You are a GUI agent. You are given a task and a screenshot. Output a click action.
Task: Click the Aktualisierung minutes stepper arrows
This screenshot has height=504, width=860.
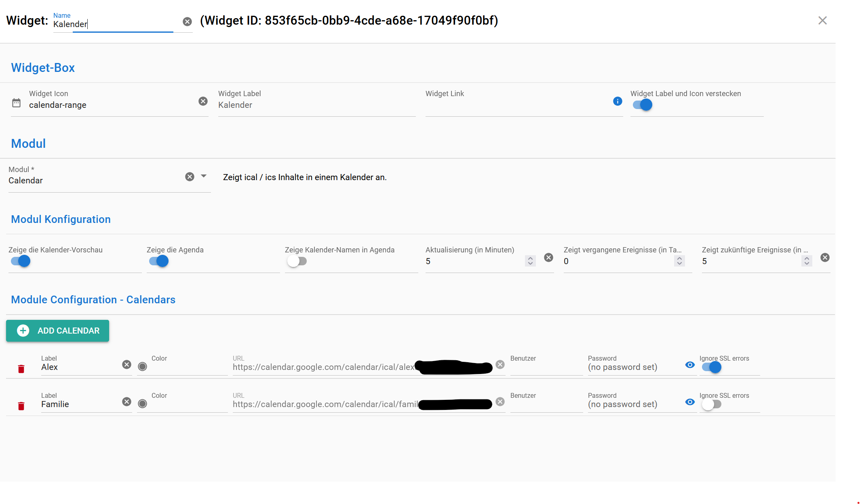tap(530, 261)
